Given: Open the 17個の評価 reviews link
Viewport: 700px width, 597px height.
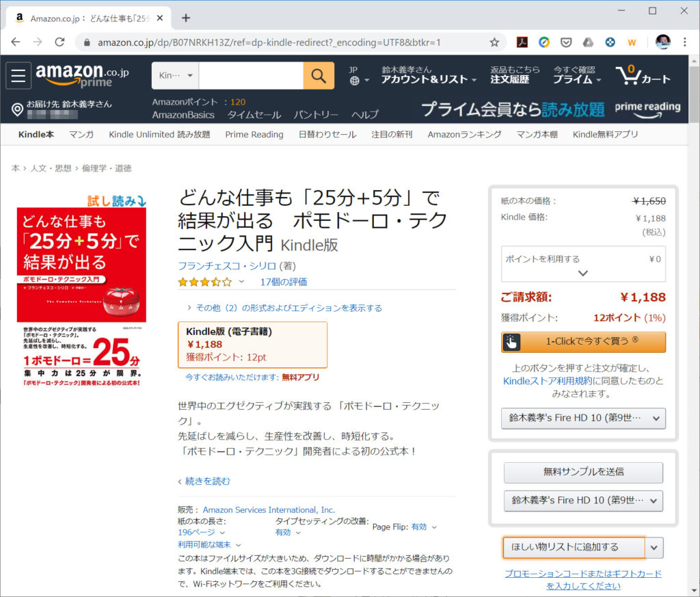Looking at the screenshot, I should 284,282.
